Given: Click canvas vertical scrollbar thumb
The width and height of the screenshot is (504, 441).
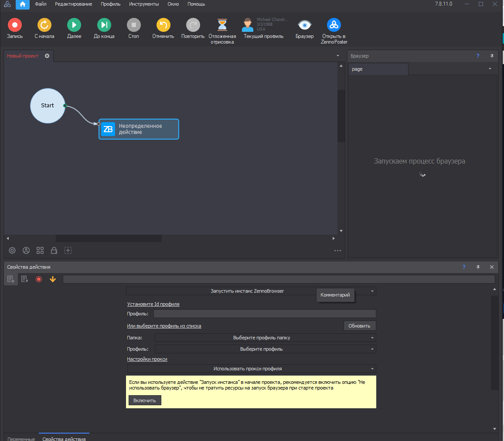Looking at the screenshot, I should (x=341, y=116).
